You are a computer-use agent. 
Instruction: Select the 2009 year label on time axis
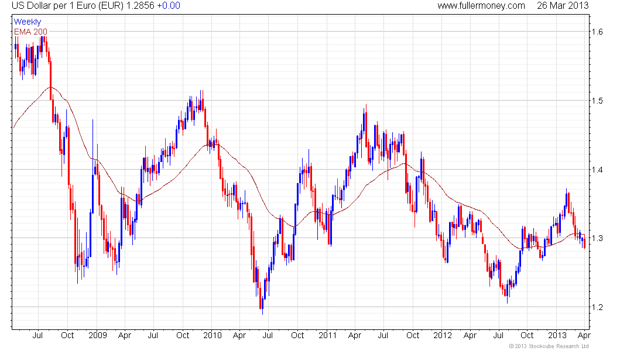(x=97, y=335)
